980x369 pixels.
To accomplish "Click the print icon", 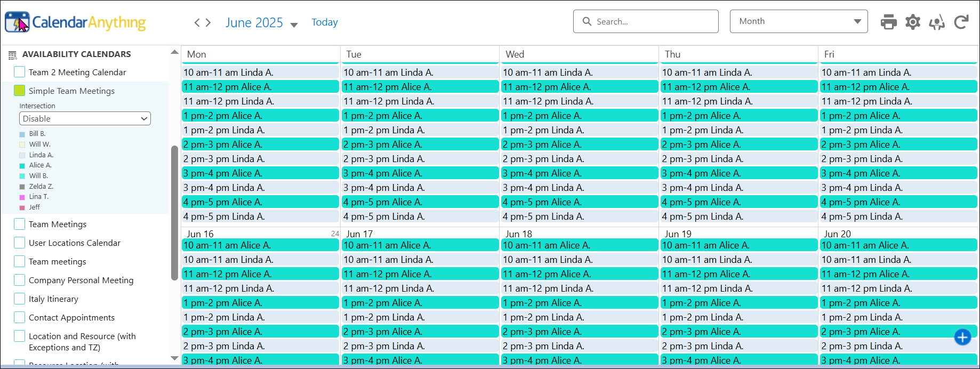I will tap(888, 22).
